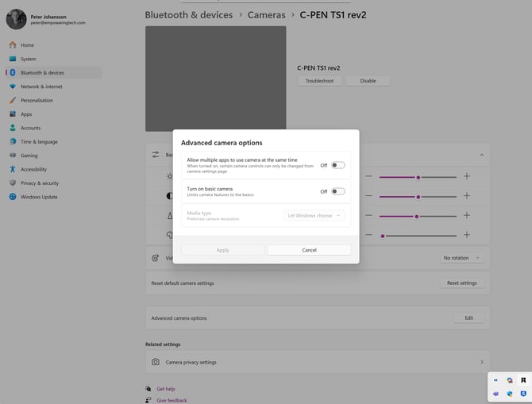Click the 'Related settings' heading
The height and width of the screenshot is (404, 532).
pyautogui.click(x=163, y=344)
